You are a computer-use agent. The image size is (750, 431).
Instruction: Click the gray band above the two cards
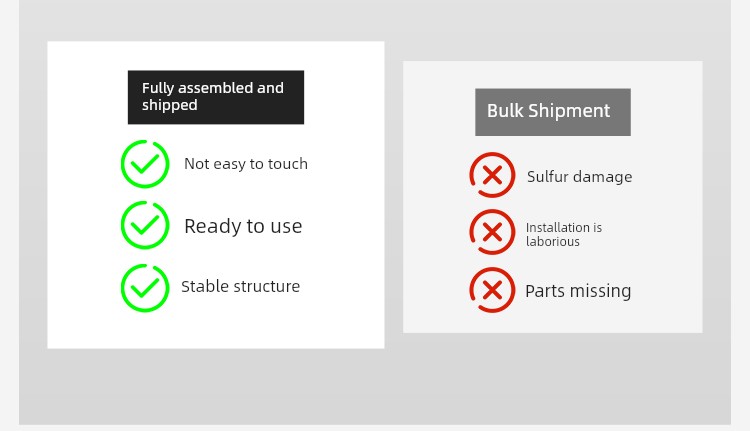(x=375, y=20)
